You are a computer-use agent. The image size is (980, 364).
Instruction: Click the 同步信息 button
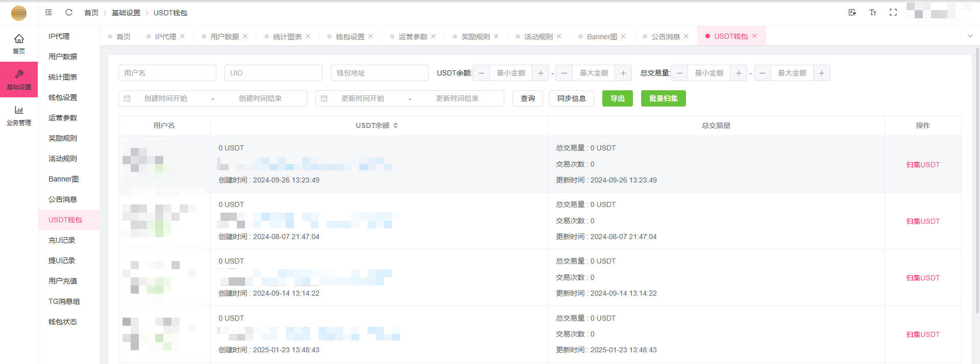point(571,98)
